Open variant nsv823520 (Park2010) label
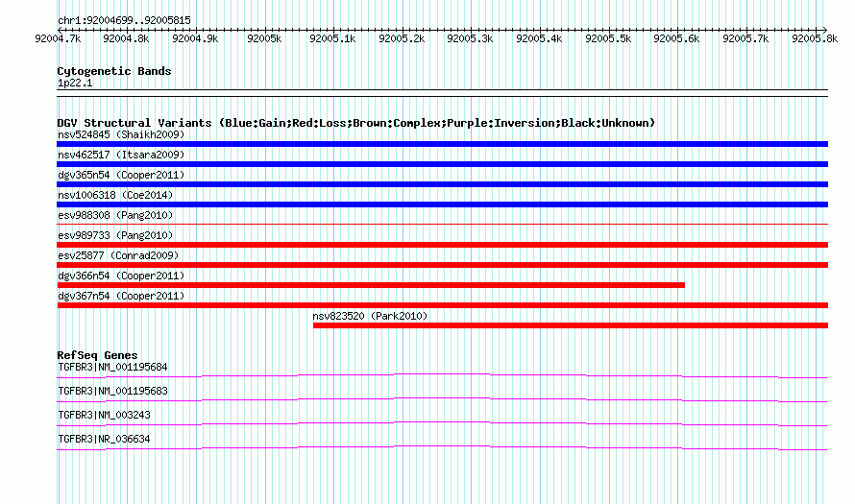The width and height of the screenshot is (855, 504). tap(370, 316)
